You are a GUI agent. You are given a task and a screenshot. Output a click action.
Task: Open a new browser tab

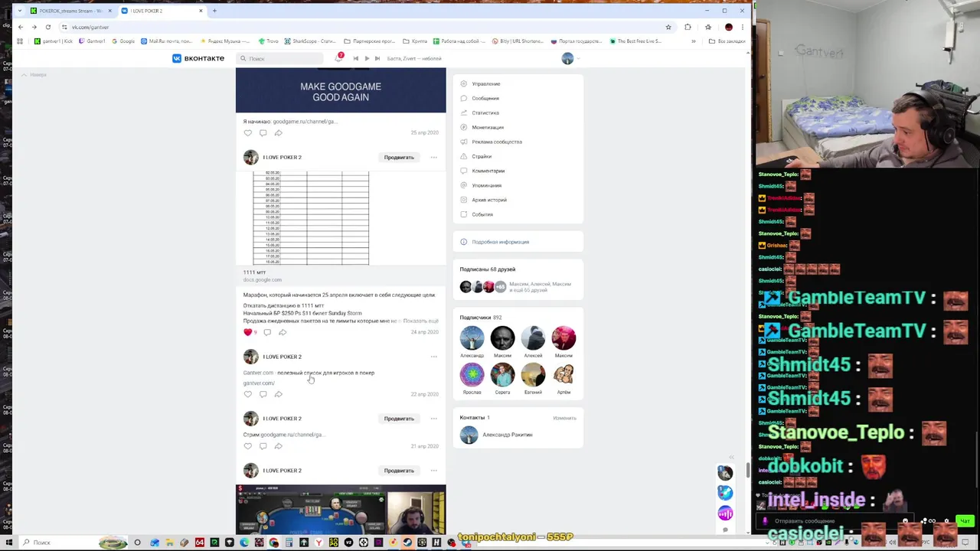214,11
